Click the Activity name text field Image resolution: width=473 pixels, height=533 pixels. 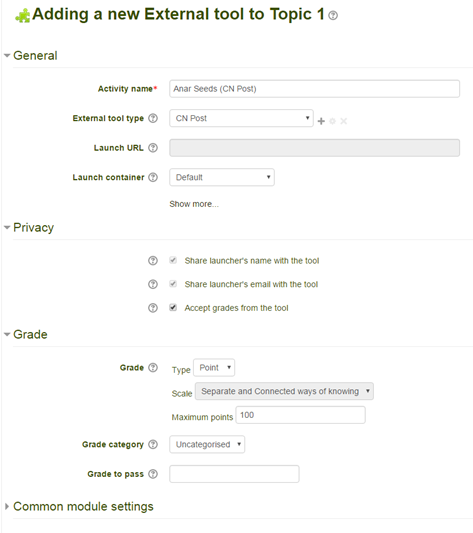pos(315,89)
